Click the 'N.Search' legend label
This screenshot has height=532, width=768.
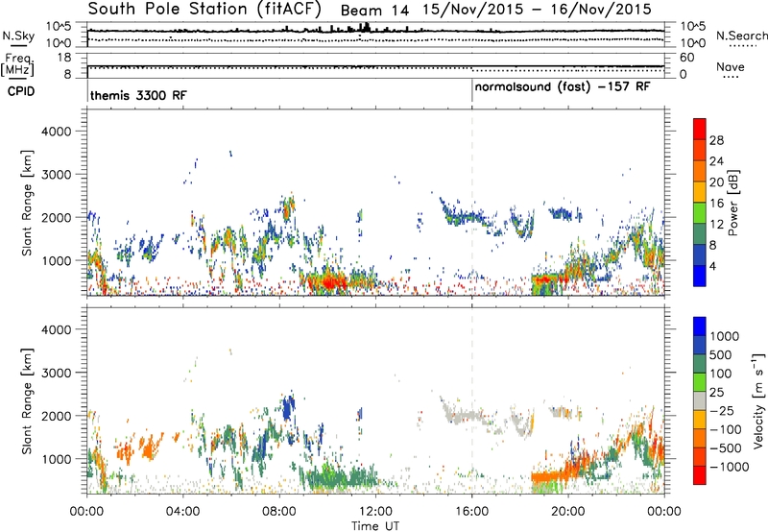point(741,36)
